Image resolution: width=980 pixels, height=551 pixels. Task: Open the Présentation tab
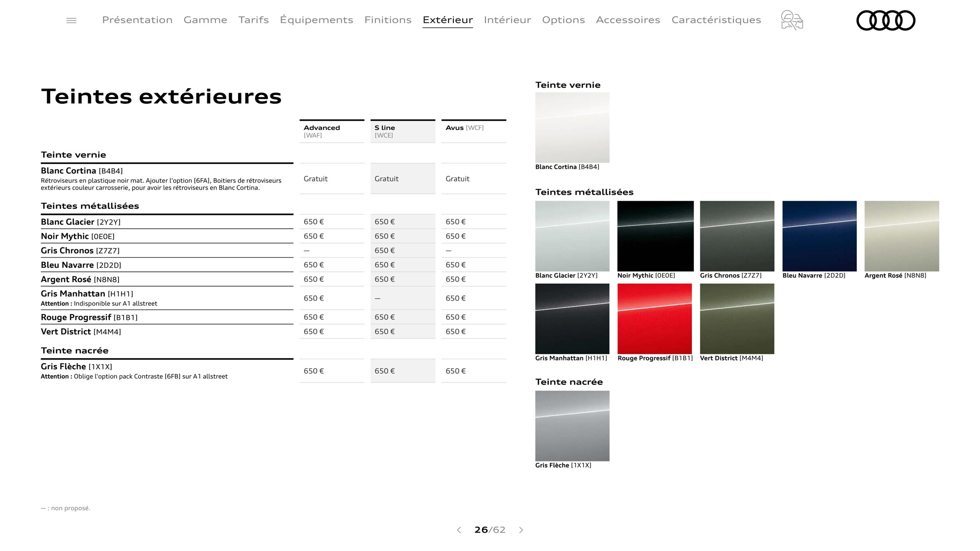[137, 20]
